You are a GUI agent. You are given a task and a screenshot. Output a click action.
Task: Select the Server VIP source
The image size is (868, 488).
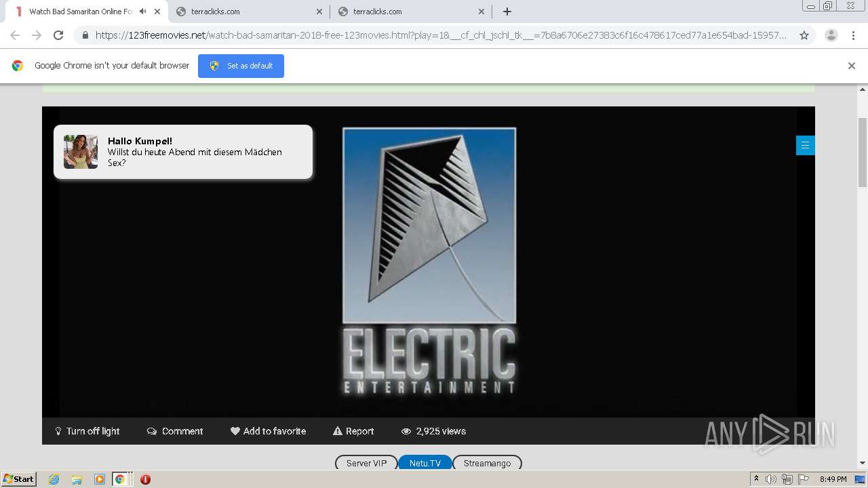pyautogui.click(x=366, y=463)
